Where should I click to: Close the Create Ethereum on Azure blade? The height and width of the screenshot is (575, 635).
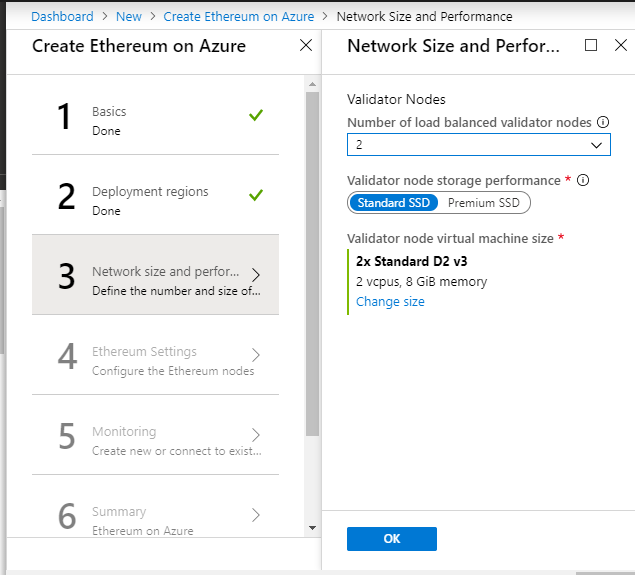coord(306,45)
